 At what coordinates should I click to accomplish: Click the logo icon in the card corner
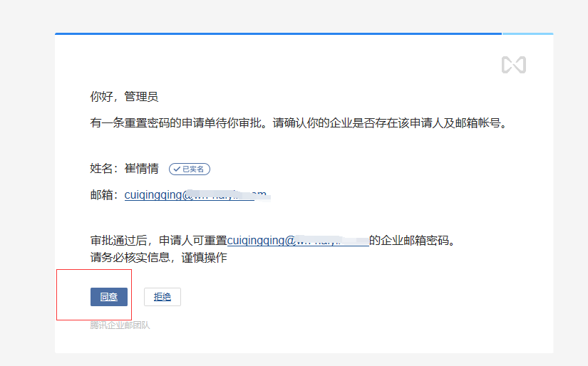point(513,65)
